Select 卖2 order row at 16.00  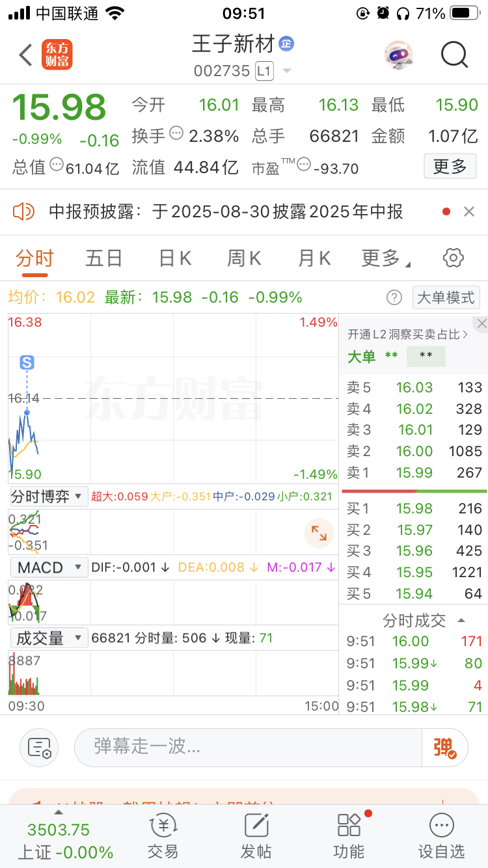[x=414, y=451]
